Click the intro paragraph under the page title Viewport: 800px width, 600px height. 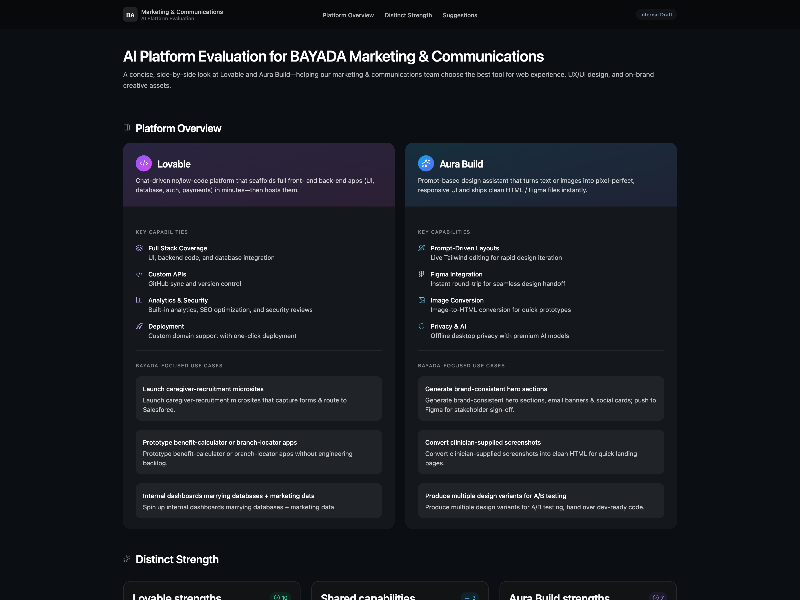point(388,80)
